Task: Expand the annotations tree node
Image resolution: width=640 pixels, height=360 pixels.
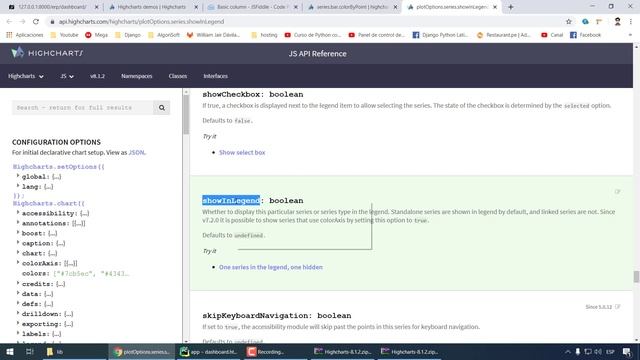Action: point(18,222)
